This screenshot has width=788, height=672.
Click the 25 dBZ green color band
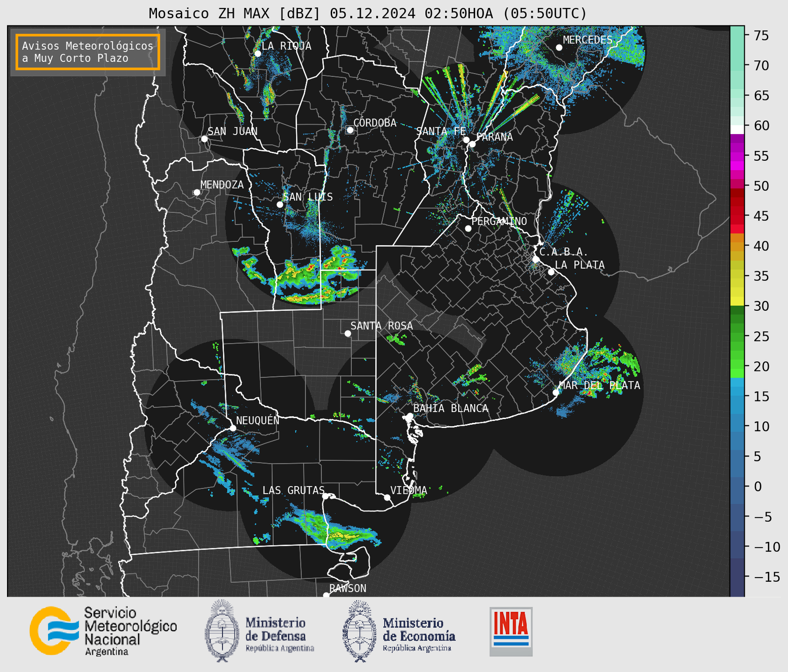tap(737, 336)
